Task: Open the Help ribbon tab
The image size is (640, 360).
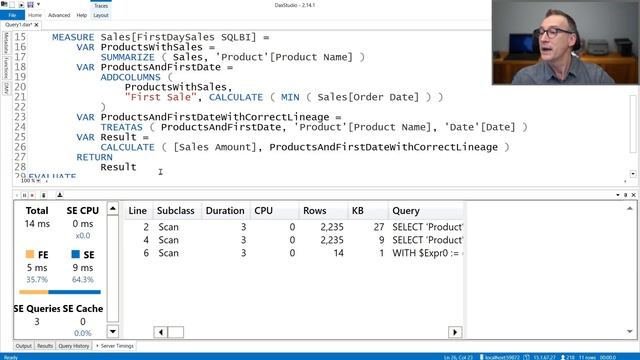Action: 82,15
